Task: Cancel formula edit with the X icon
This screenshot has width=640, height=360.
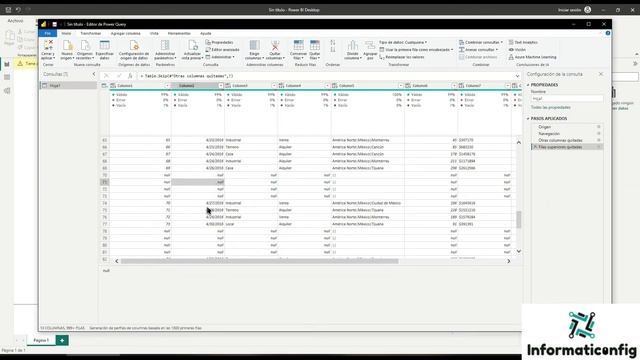Action: pos(106,76)
